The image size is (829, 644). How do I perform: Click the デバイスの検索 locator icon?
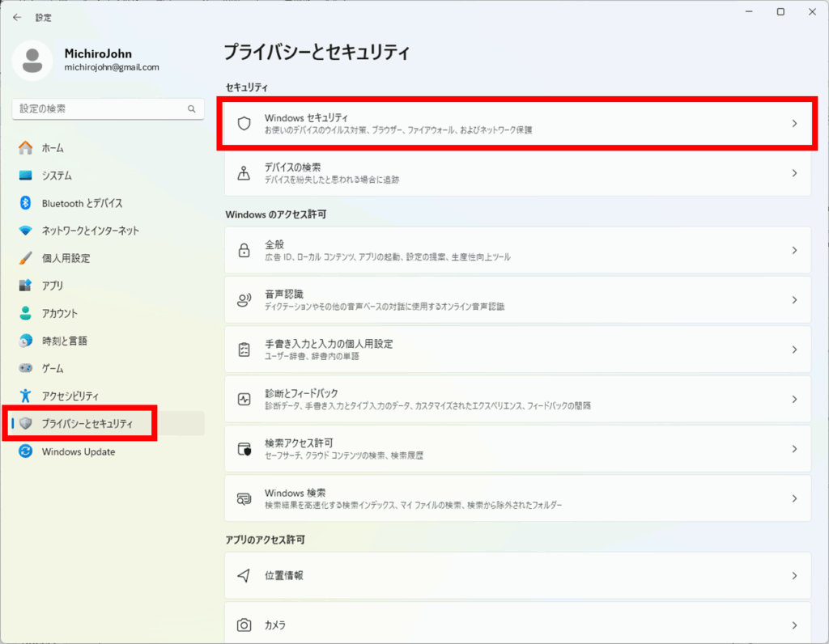(x=244, y=173)
